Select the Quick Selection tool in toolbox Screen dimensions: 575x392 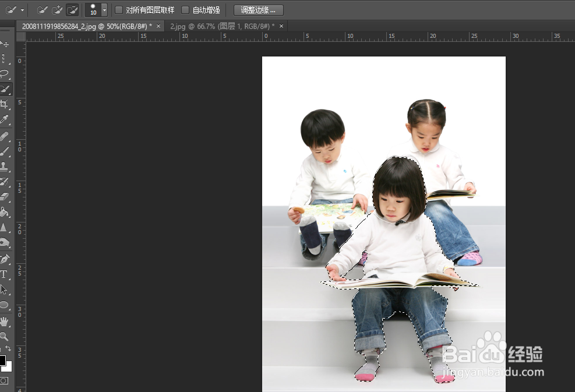(x=5, y=89)
